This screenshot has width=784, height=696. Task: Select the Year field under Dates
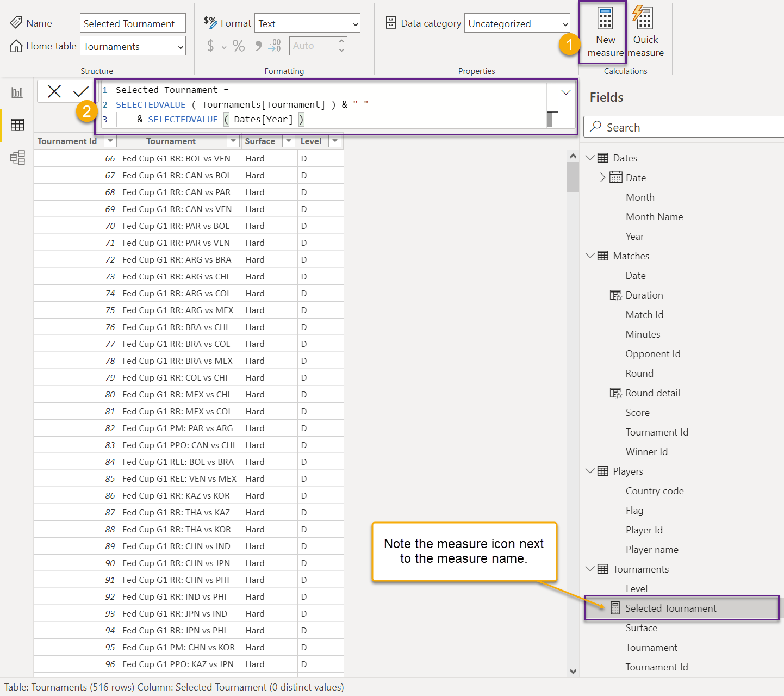[634, 236]
